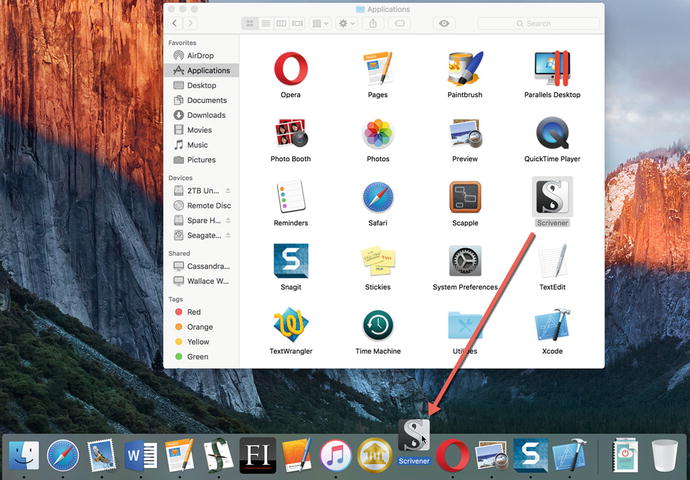Open iTunes from the Dock
Screen dimensions: 690x480
(335, 456)
